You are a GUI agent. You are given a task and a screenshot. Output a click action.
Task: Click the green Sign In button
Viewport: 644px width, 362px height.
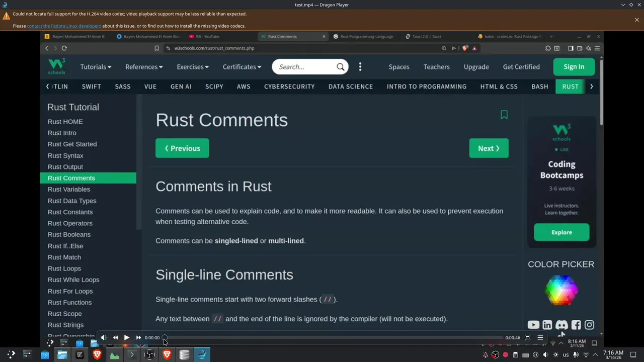click(x=574, y=67)
